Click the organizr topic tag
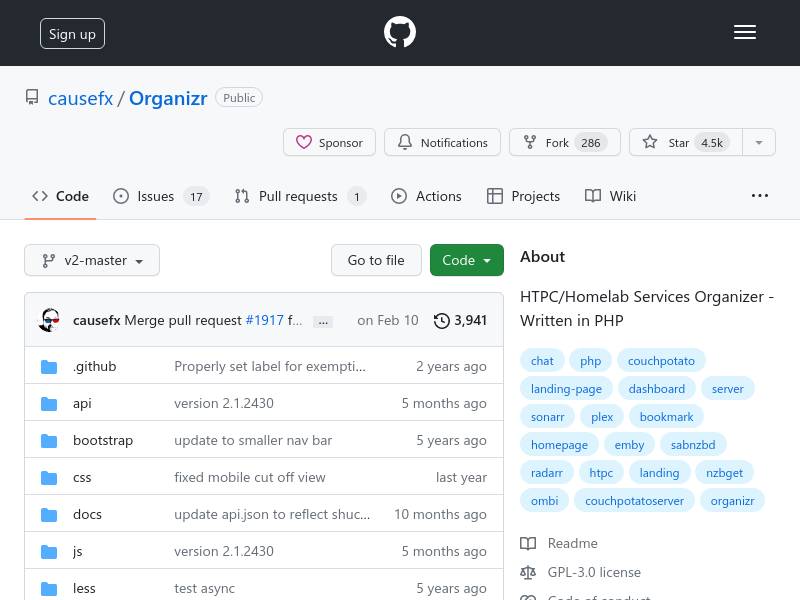Viewport: 800px width, 600px height. click(732, 501)
